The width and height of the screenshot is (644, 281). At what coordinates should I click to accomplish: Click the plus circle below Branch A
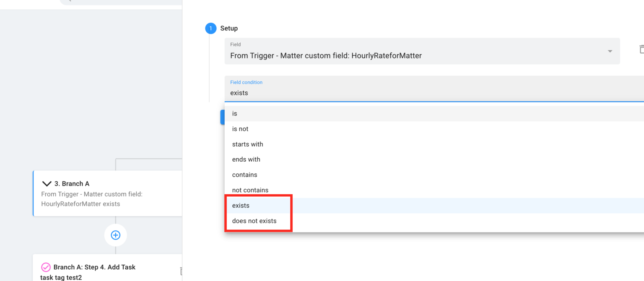pos(115,235)
